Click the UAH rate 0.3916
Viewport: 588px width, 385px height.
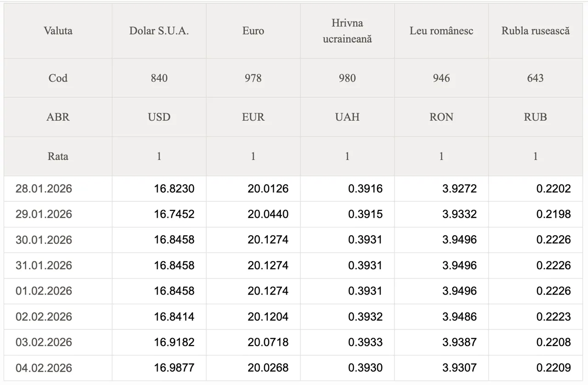[365, 189]
